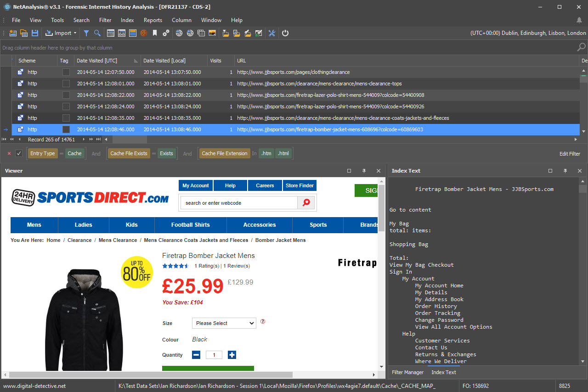588x392 pixels.
Task: Go to previous record arrow
Action: pos(19,140)
